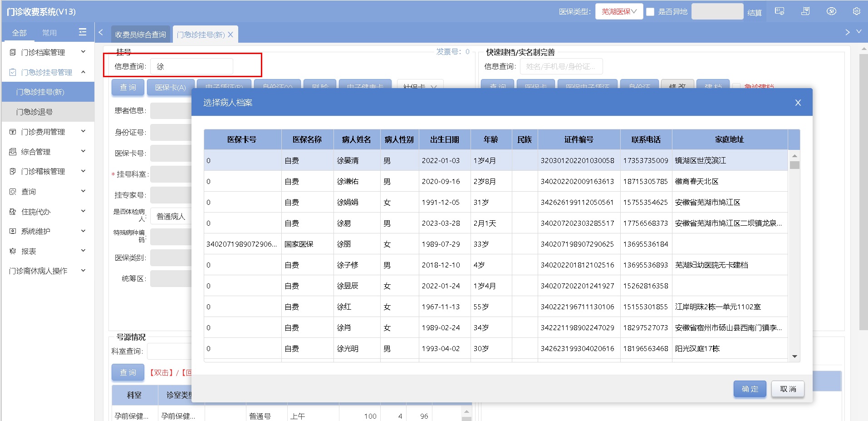The image size is (868, 421).
Task: Open the settings gear icon in header
Action: click(x=856, y=11)
